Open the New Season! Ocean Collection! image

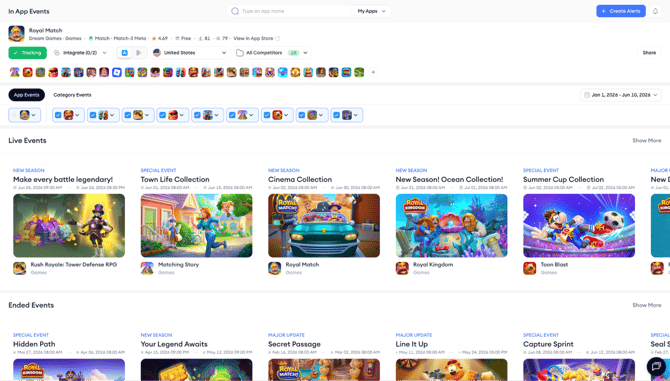click(x=452, y=226)
